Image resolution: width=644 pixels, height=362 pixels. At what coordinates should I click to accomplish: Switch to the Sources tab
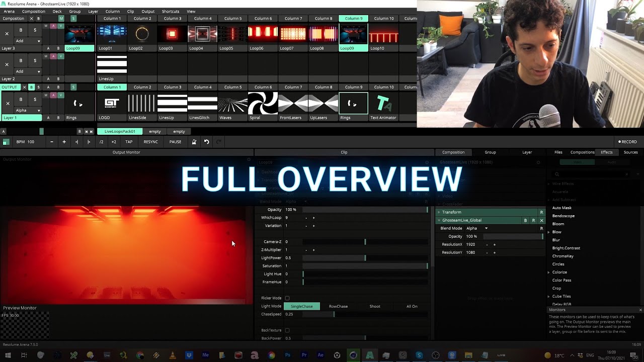[630, 152]
